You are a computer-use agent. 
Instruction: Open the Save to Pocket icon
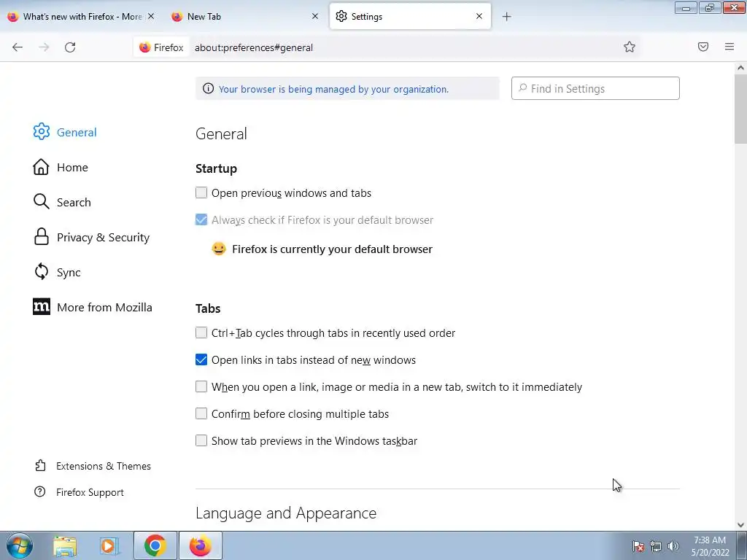pyautogui.click(x=703, y=47)
